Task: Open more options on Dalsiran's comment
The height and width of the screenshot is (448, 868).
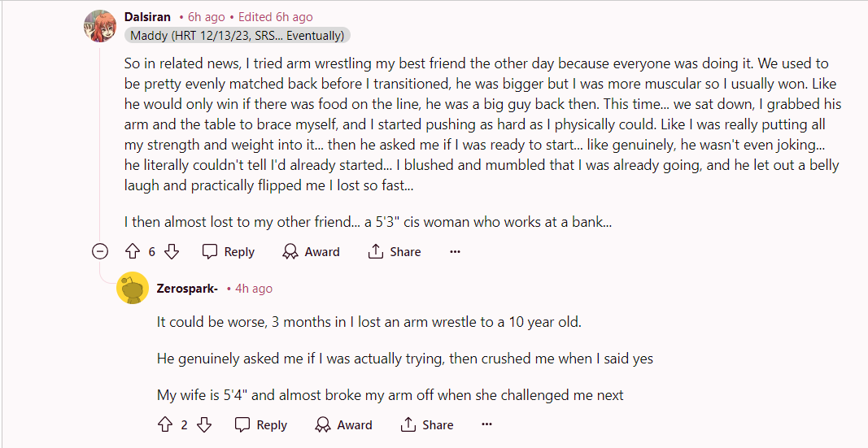Action: point(455,252)
